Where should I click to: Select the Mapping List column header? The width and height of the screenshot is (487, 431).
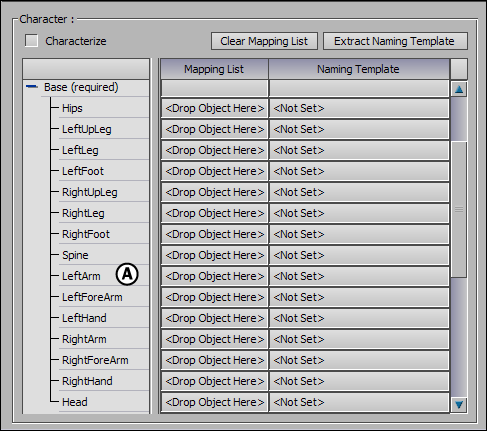pyautogui.click(x=214, y=69)
